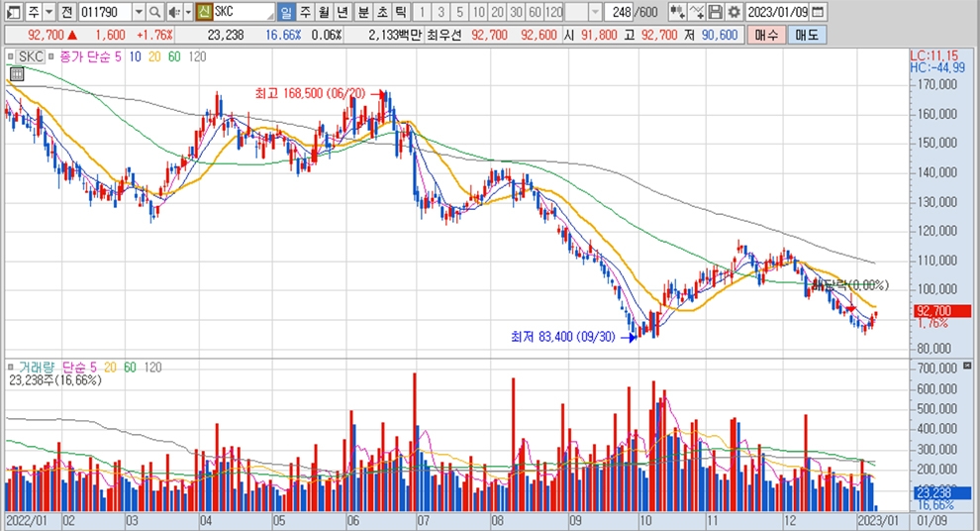Toggle the square marker before SKC label
980x531 pixels.
[10, 56]
